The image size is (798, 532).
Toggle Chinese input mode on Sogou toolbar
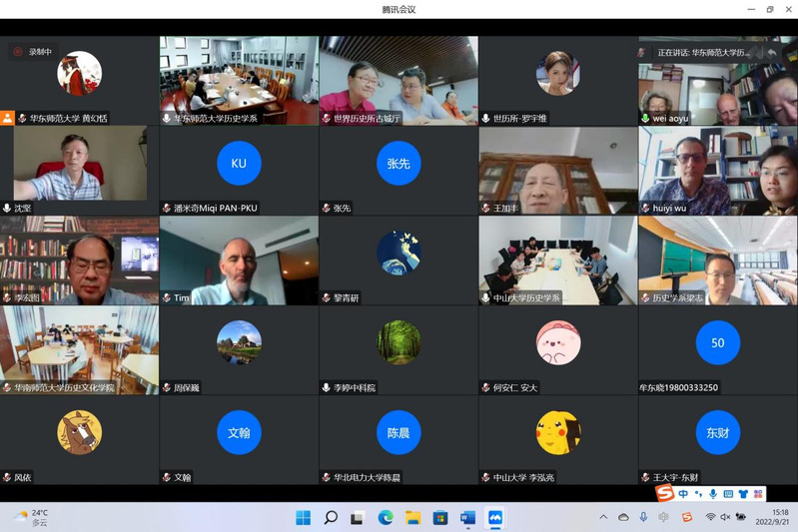pos(683,493)
